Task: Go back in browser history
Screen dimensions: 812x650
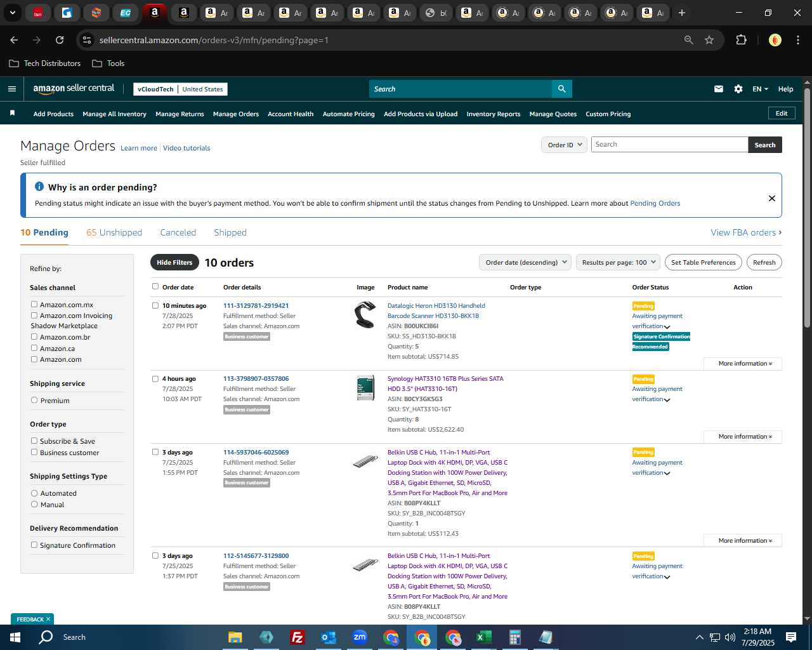Action: click(14, 40)
